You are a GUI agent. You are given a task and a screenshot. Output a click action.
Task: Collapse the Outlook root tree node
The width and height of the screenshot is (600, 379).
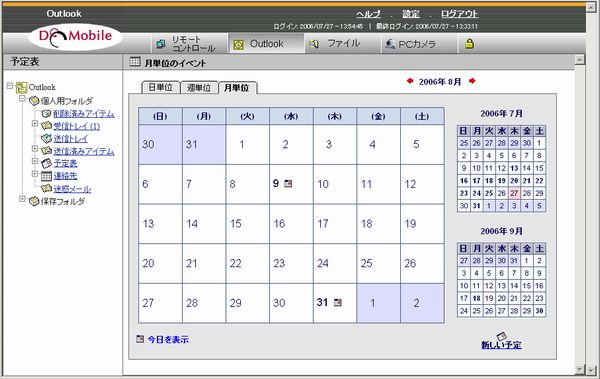10,86
